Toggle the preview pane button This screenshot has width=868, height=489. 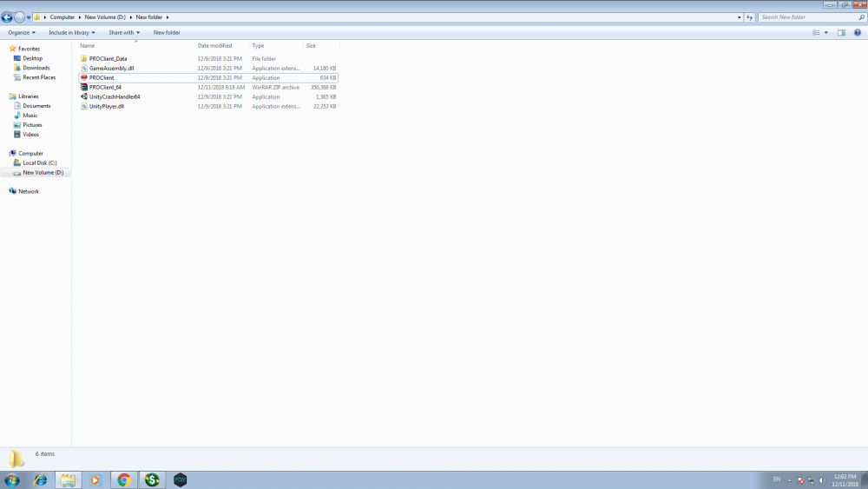tap(841, 32)
